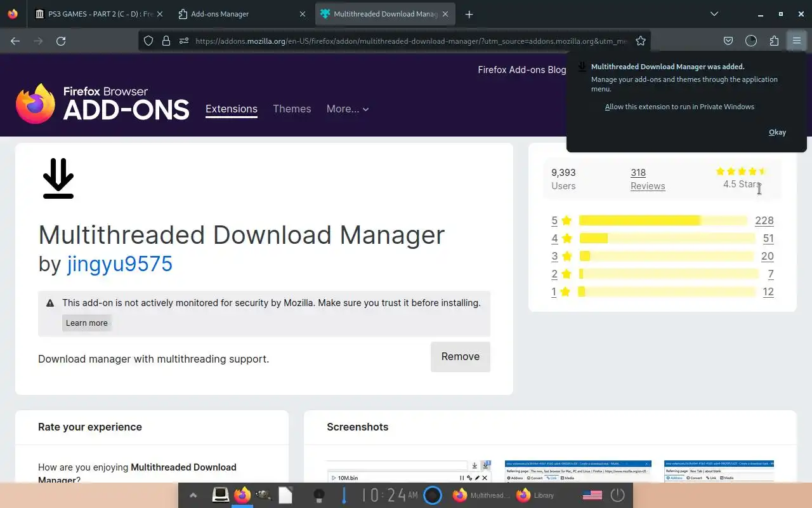Click the 1-star rating row link
This screenshot has height=508, width=812.
click(662, 291)
